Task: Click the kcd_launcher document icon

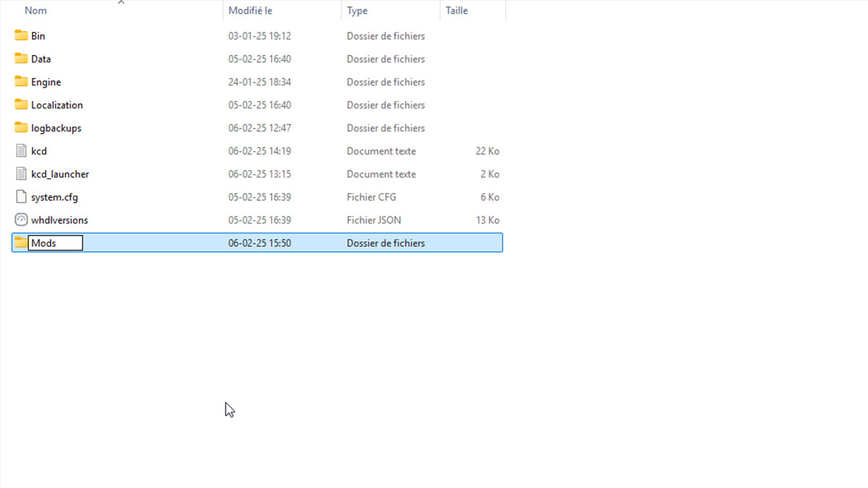Action: [x=21, y=174]
